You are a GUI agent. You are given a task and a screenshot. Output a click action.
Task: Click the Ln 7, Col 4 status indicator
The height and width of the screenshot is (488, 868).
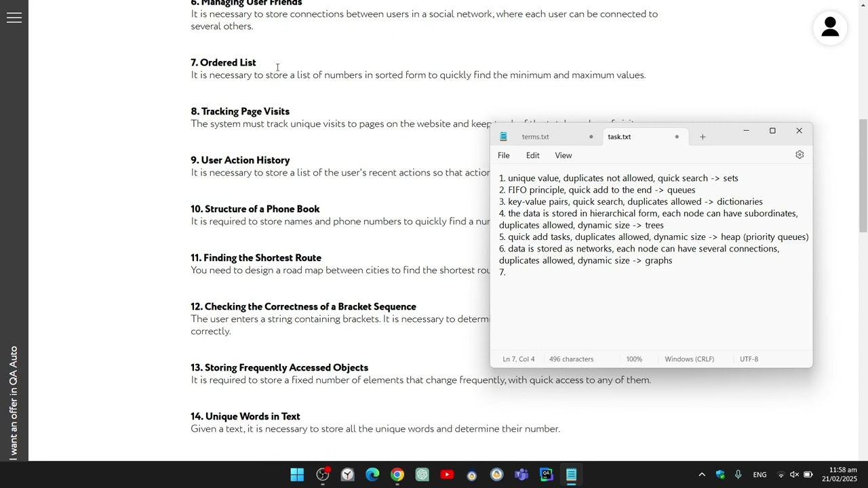[x=519, y=359]
